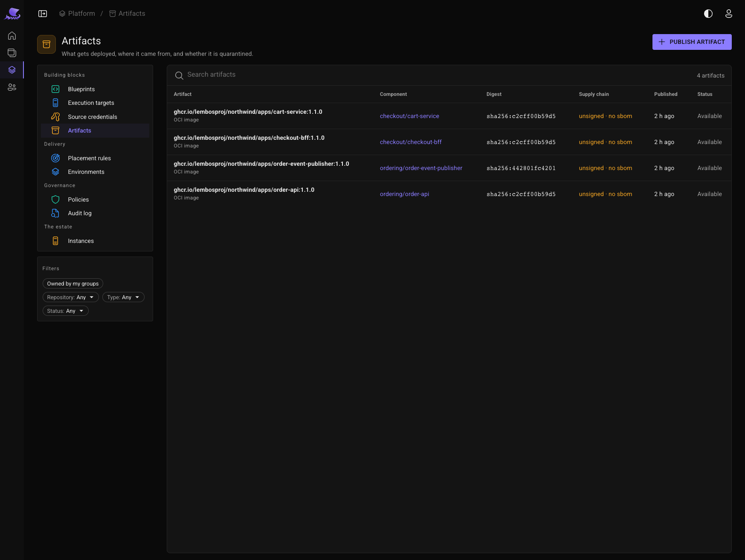Open Placement rules menu item
Screen dimensions: 745x560
coord(95,158)
